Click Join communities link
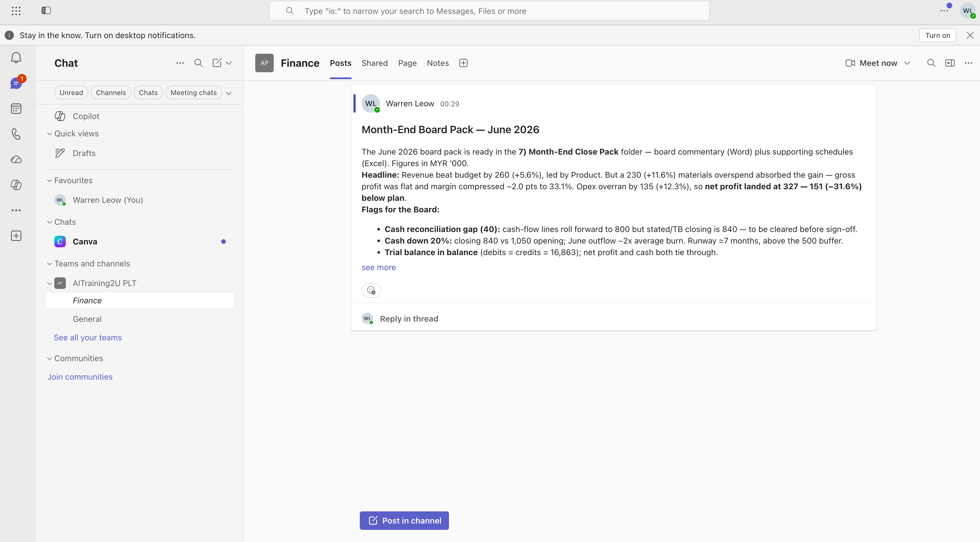The width and height of the screenshot is (980, 542). click(x=80, y=377)
